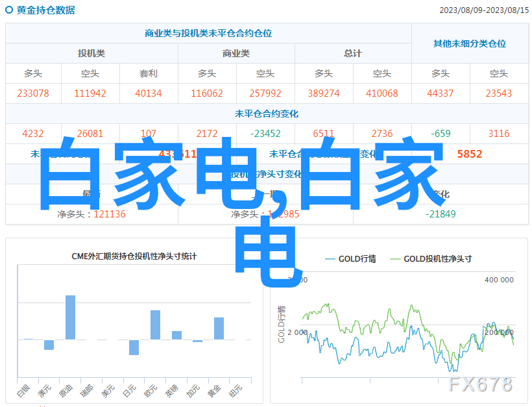Click the GOLD行情 vertical axis title
532x407 pixels.
click(x=282, y=324)
